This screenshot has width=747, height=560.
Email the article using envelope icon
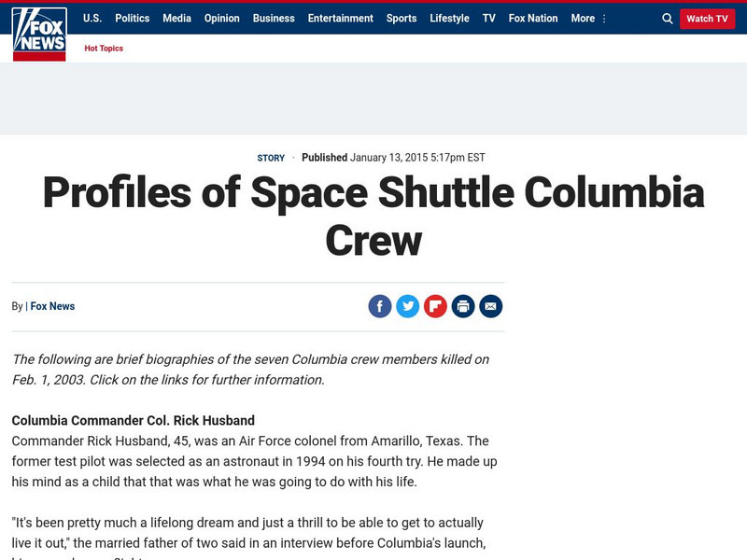point(491,306)
